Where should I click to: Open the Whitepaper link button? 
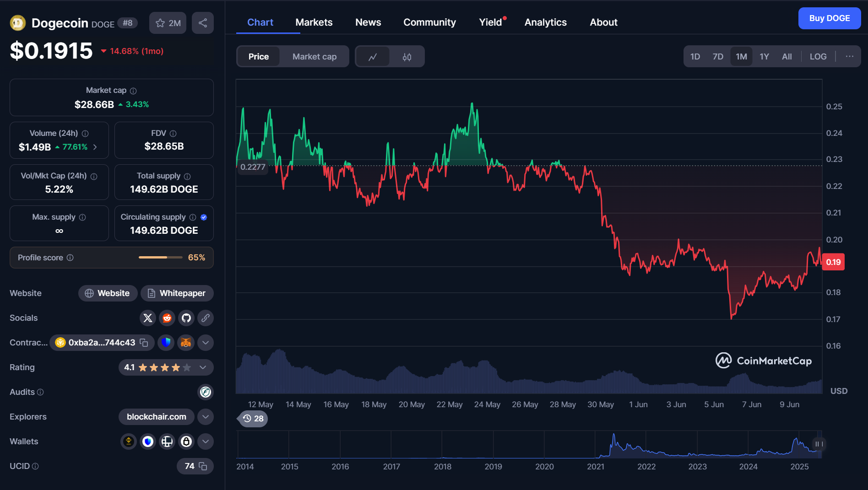(x=177, y=293)
